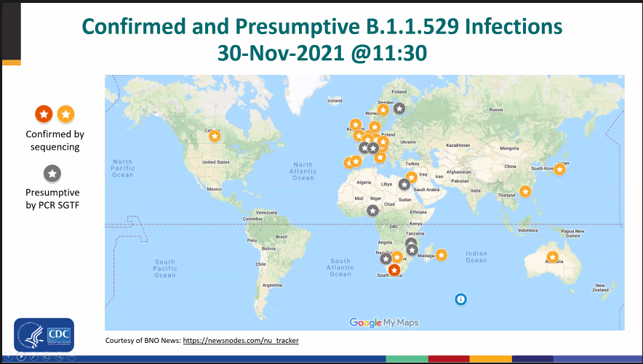Click the Saudi Arabia map label
643x364 pixels.
tap(426, 190)
